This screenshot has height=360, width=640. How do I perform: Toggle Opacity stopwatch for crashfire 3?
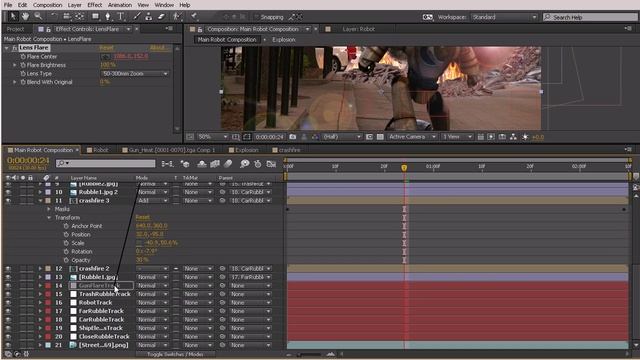(66, 260)
